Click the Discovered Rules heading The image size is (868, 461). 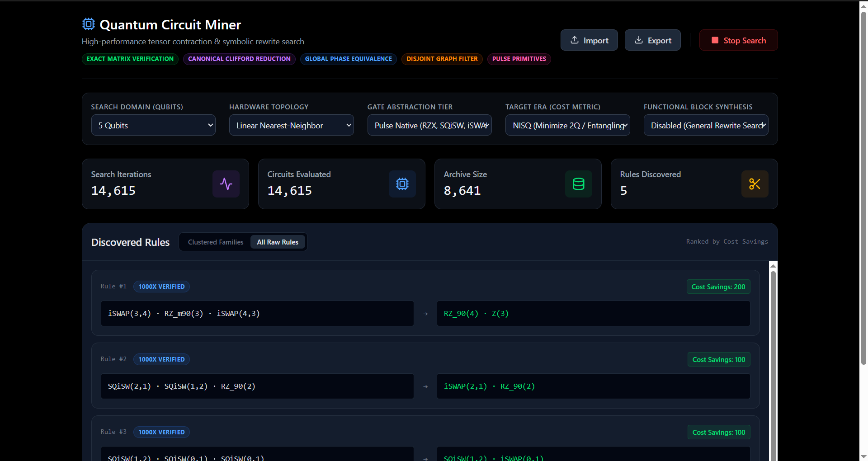tap(130, 242)
